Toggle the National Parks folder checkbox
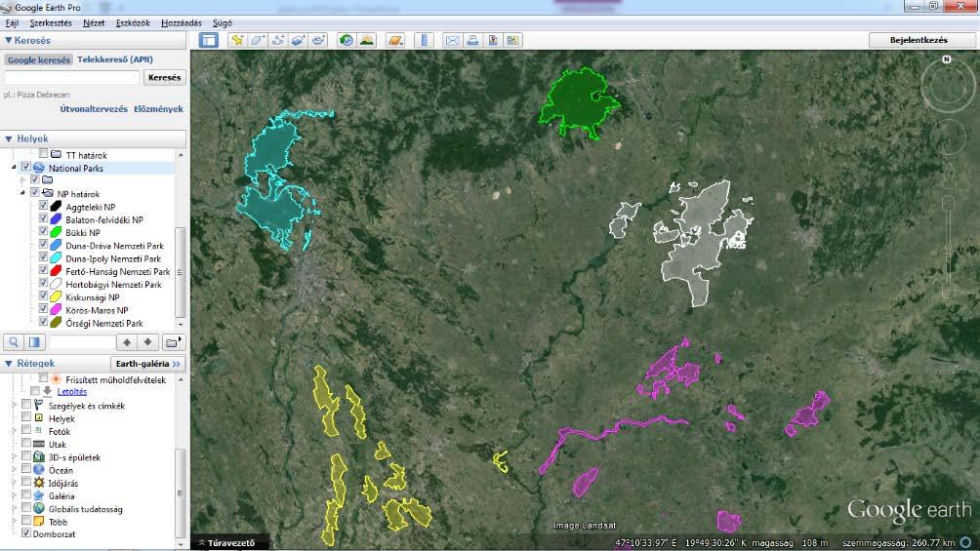 25,168
